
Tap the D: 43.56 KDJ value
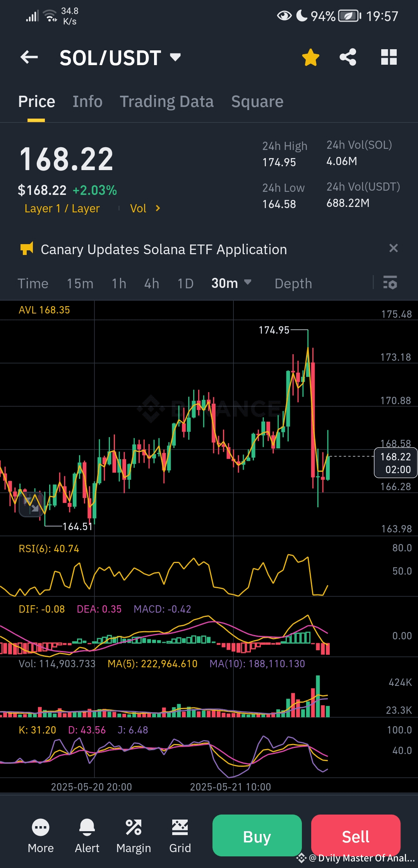click(x=87, y=730)
